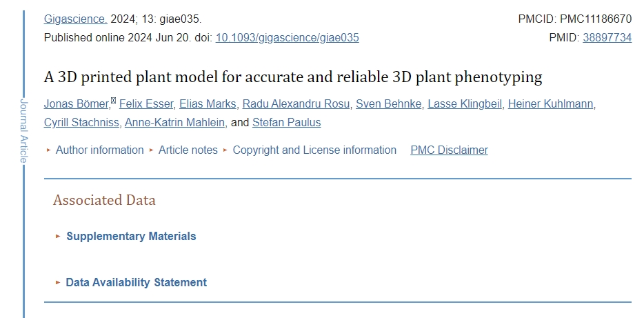
Task: Expand the Author information section
Action: (99, 150)
